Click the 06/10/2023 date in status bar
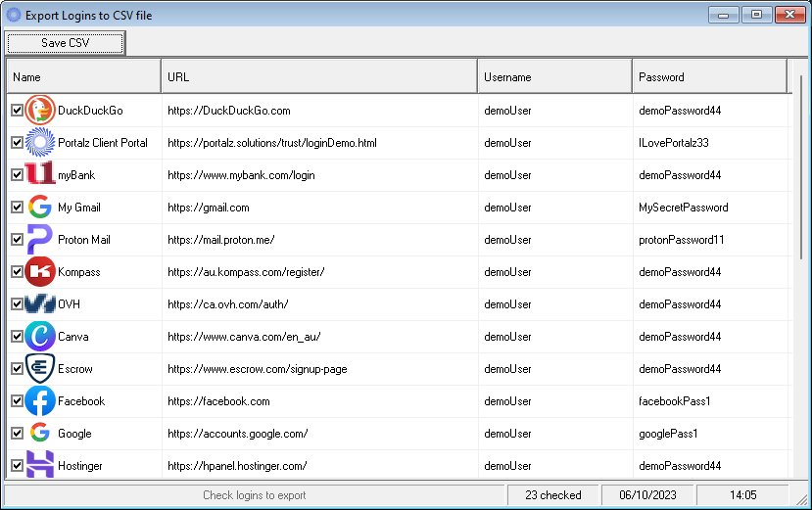Screen dimensions: 812x510 coord(647,495)
